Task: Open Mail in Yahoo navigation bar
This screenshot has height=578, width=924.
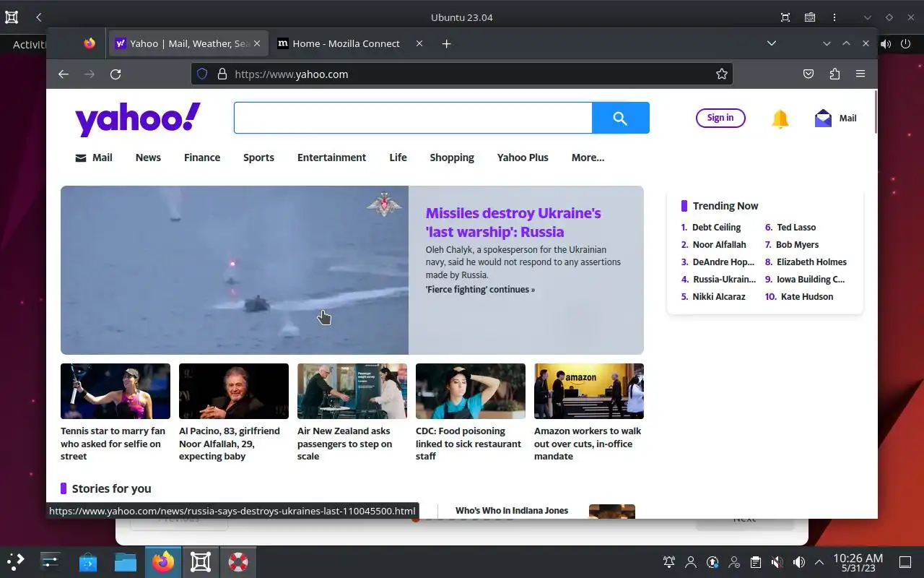Action: [x=94, y=158]
